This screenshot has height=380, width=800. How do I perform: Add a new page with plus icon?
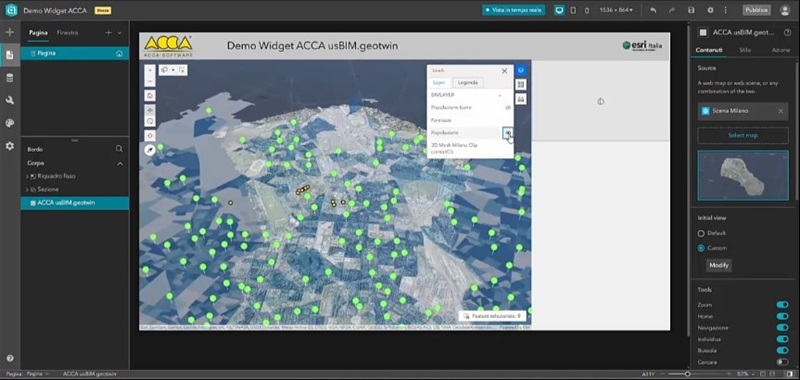[x=108, y=33]
